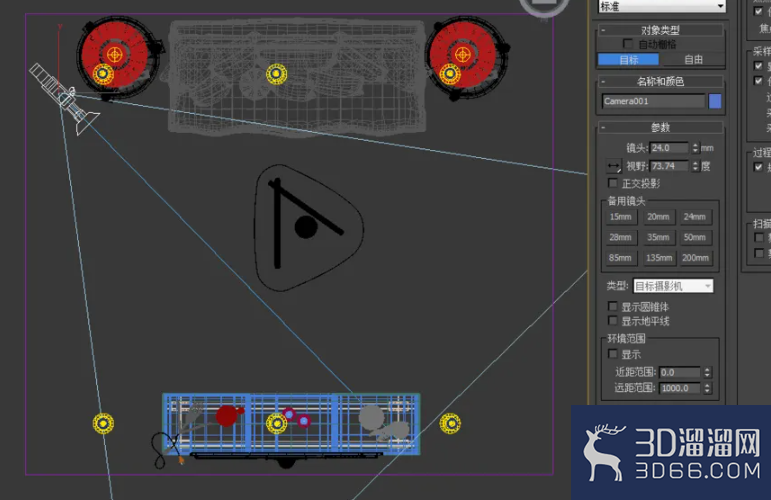Open the 标准 dropdown at top
This screenshot has width=771, height=500.
tap(662, 6)
